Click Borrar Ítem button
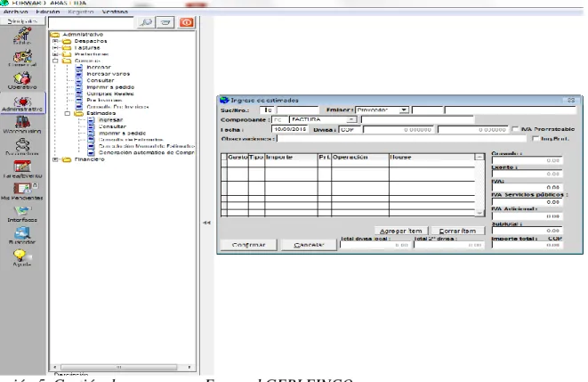Viewport: 588px width, 382px height. tap(457, 231)
